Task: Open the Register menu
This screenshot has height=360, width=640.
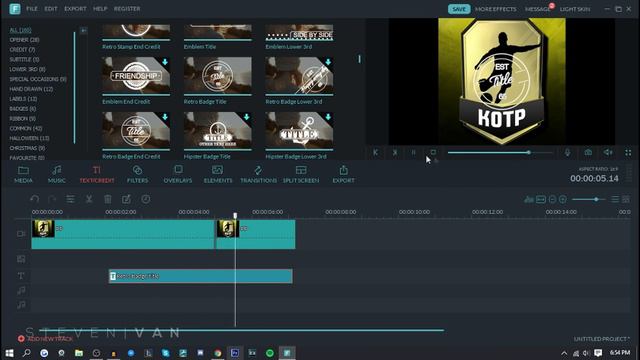Action: click(127, 9)
